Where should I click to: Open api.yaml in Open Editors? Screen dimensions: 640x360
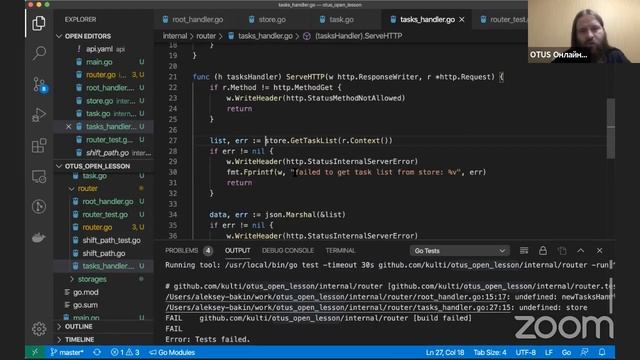(x=99, y=49)
